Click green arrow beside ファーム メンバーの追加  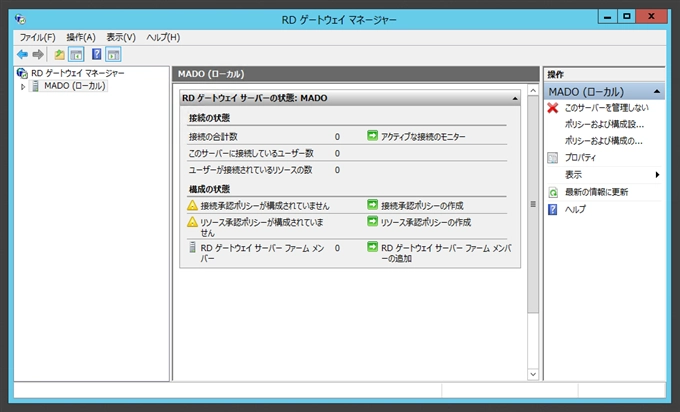pyautogui.click(x=372, y=247)
